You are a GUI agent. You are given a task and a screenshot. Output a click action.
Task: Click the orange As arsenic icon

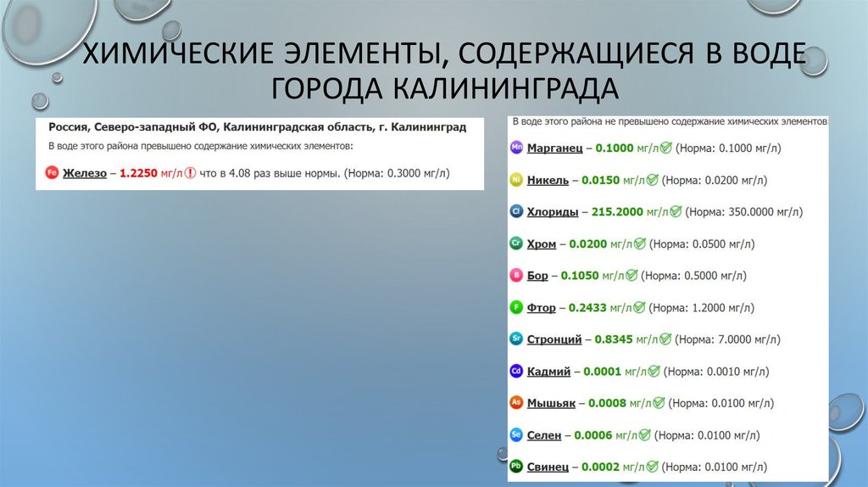point(516,402)
